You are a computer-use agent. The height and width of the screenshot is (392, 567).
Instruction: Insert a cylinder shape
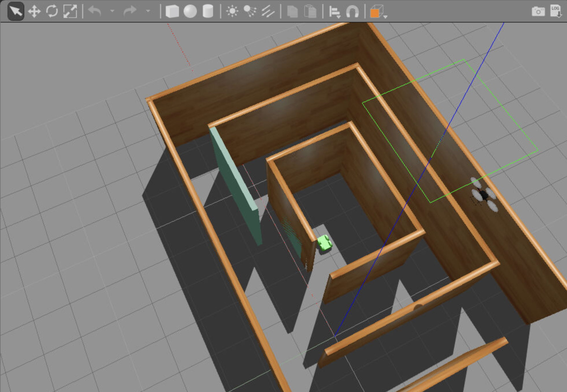tap(208, 12)
